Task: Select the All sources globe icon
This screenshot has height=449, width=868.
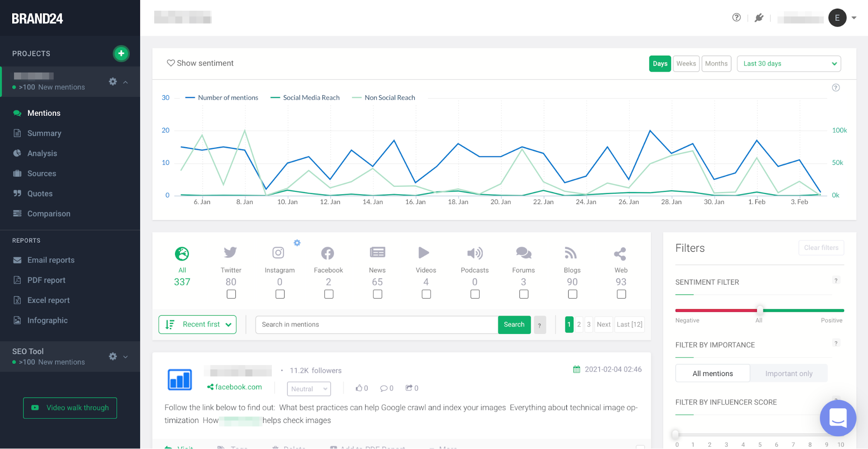Action: (182, 254)
